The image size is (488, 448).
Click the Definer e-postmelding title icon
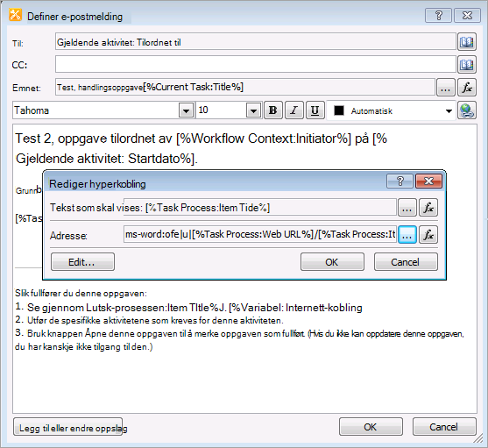pyautogui.click(x=16, y=15)
